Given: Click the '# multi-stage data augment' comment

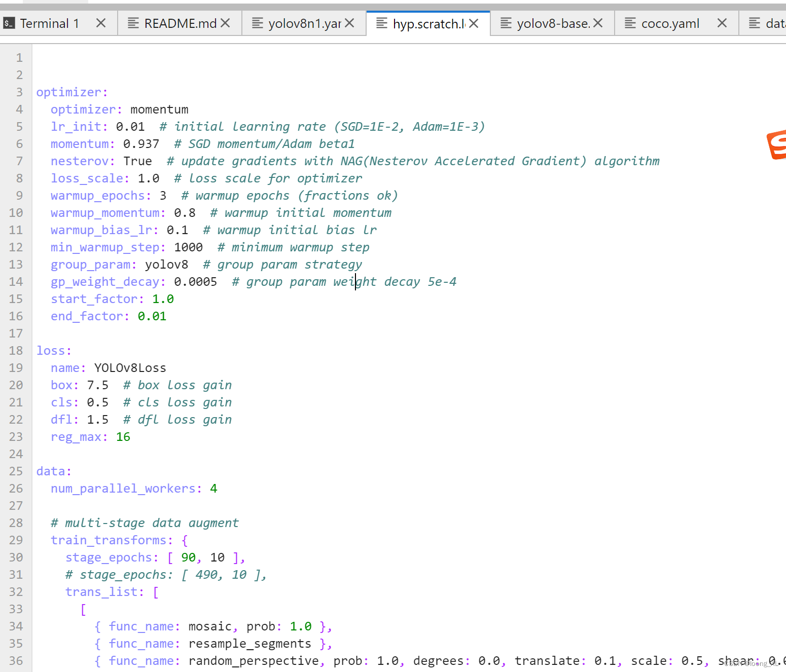Looking at the screenshot, I should click(x=145, y=523).
